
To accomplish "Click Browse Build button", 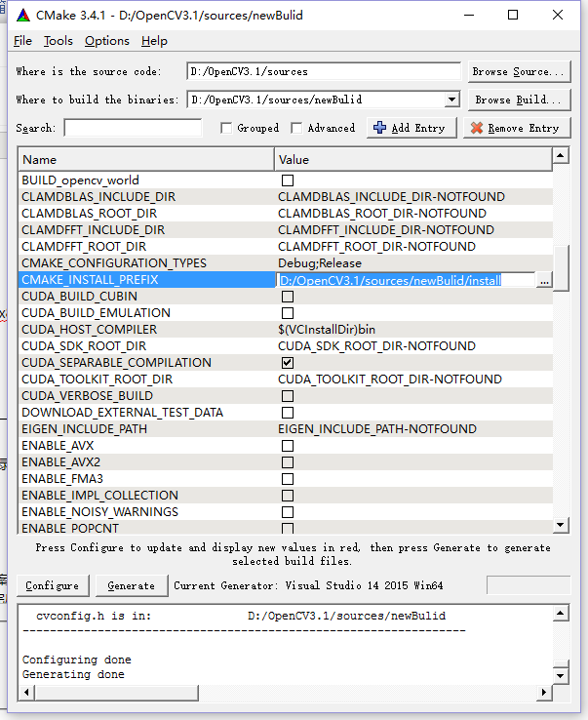I will pos(519,100).
